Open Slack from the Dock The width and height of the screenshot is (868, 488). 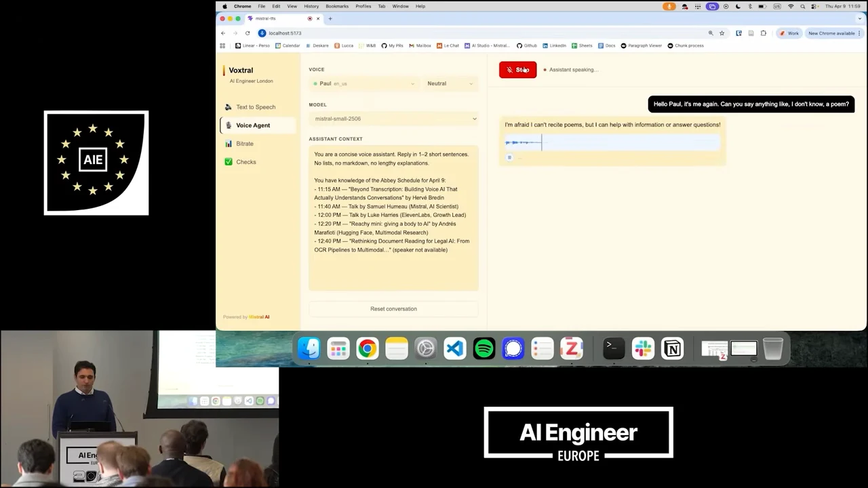point(643,348)
